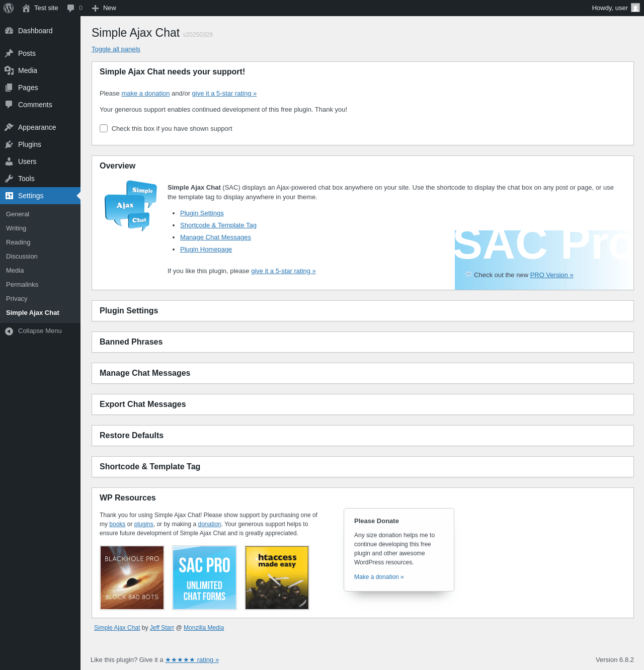Click the Comments bubble icon in sidebar
644x670 pixels.
coord(9,105)
